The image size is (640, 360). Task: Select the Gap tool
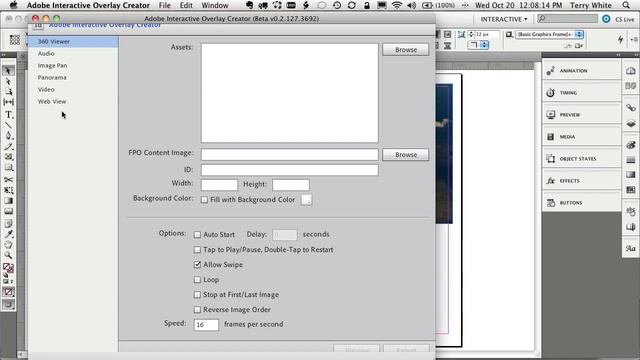[8, 102]
